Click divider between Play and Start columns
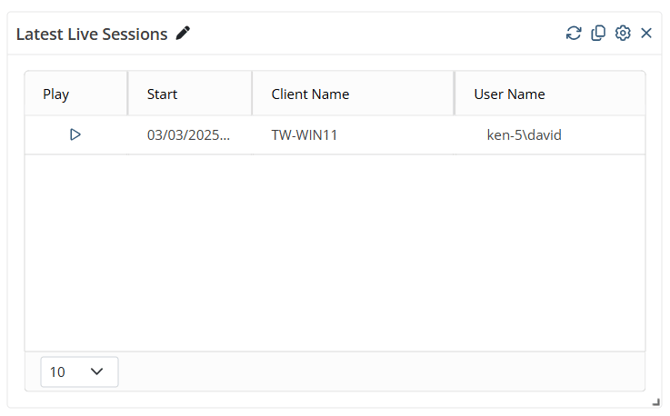The width and height of the screenshot is (670, 416). pyautogui.click(x=128, y=94)
